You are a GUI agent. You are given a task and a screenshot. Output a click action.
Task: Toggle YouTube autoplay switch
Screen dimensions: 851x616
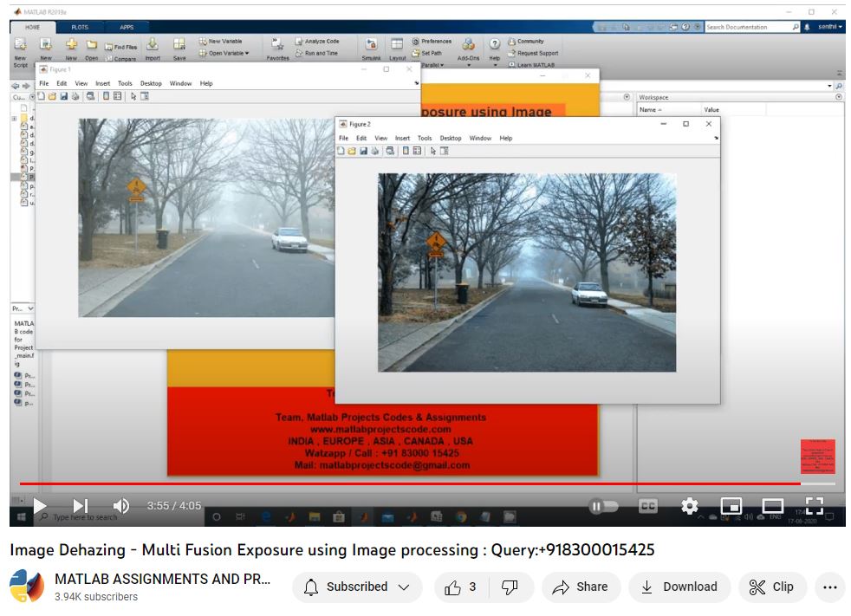click(603, 506)
